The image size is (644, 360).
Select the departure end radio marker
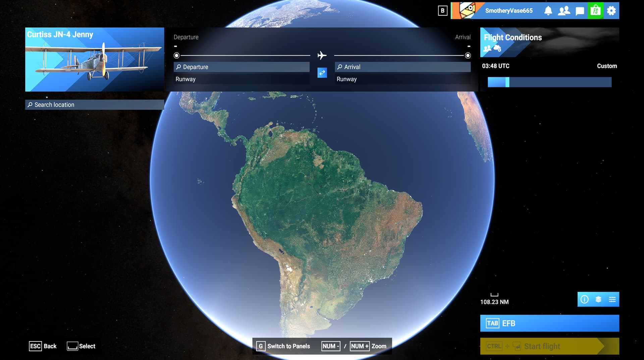pyautogui.click(x=176, y=56)
